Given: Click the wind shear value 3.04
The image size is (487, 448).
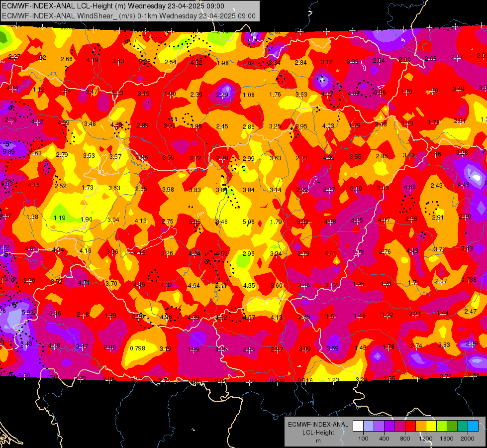Looking at the screenshot, I should point(113,220).
